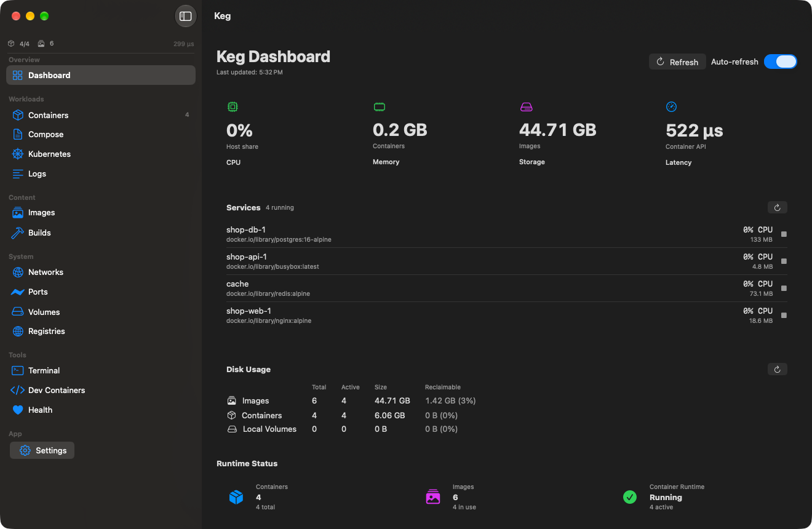812x529 pixels.
Task: Click the pink Storage drive icon
Action: coord(526,107)
